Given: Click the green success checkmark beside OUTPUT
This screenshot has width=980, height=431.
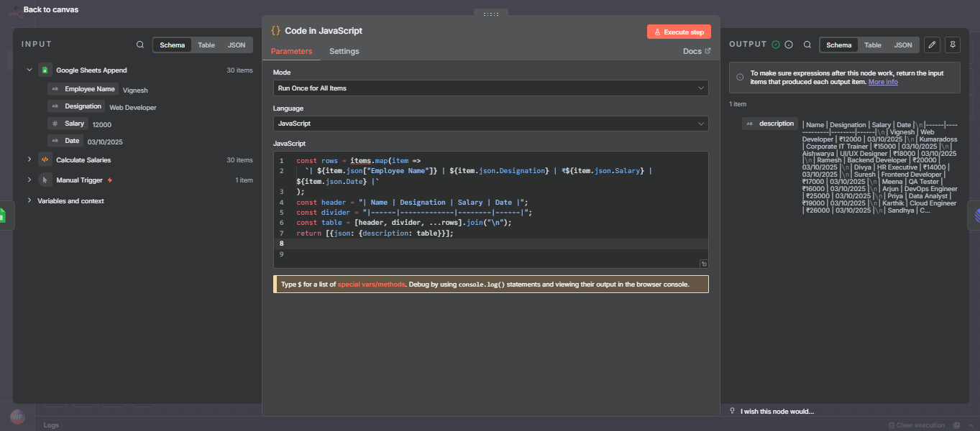Looking at the screenshot, I should click(x=777, y=44).
